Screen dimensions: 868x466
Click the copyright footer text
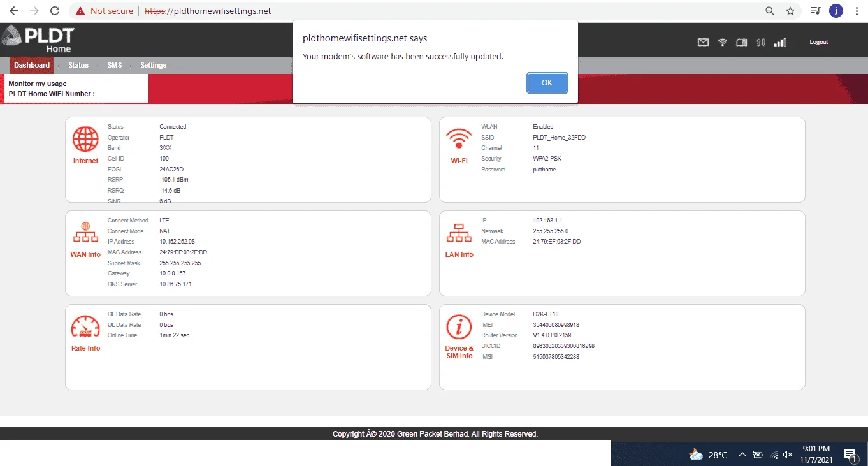(x=435, y=434)
